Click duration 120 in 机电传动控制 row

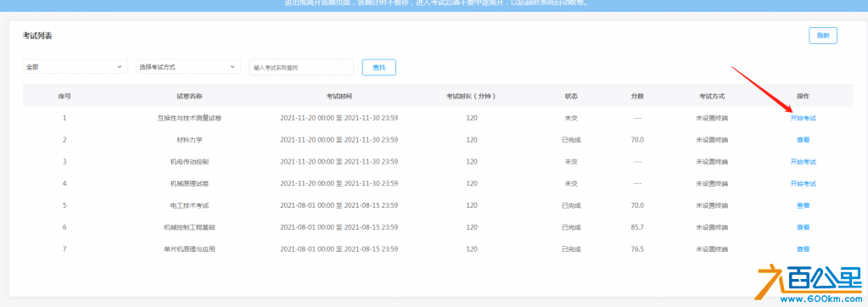471,162
